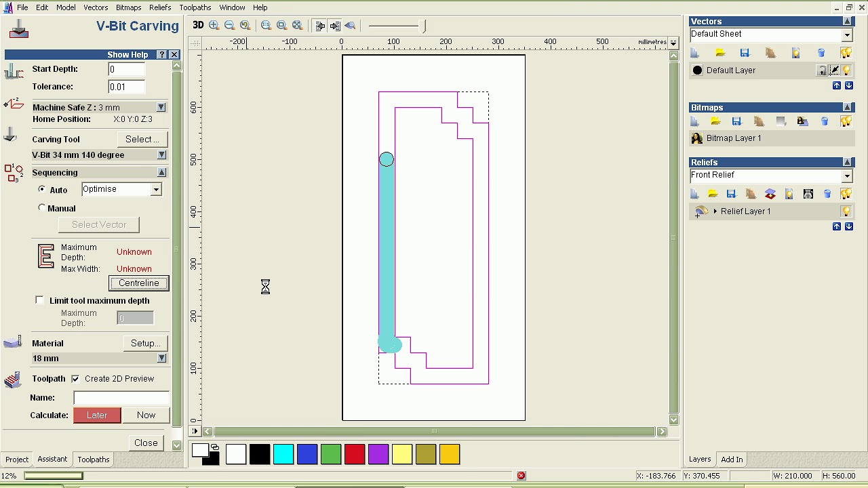Click the Centreline button
Screen dimensions: 868x488
point(139,283)
